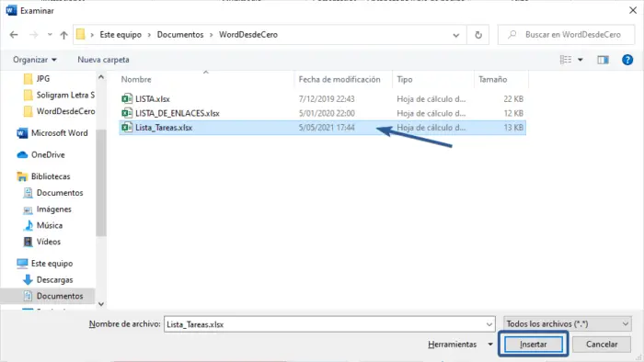Open recent locations dropdown arrow
Image resolution: width=644 pixels, height=362 pixels.
click(x=50, y=35)
